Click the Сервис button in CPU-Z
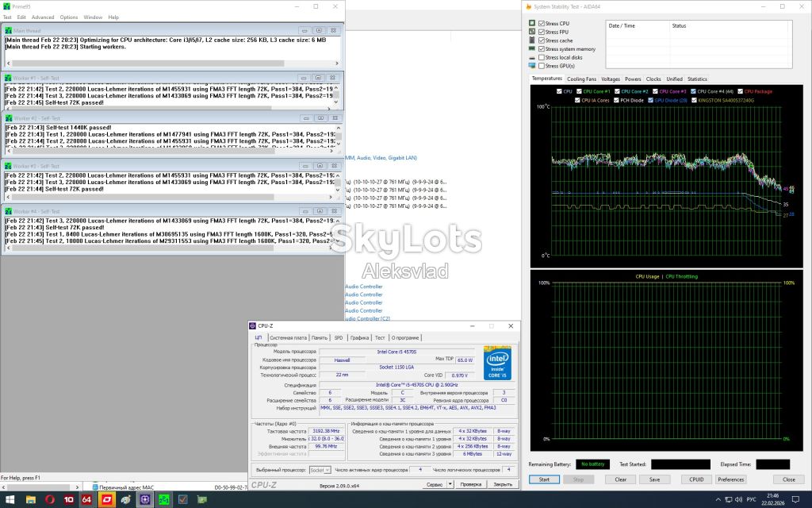Image resolution: width=812 pixels, height=508 pixels. click(435, 484)
